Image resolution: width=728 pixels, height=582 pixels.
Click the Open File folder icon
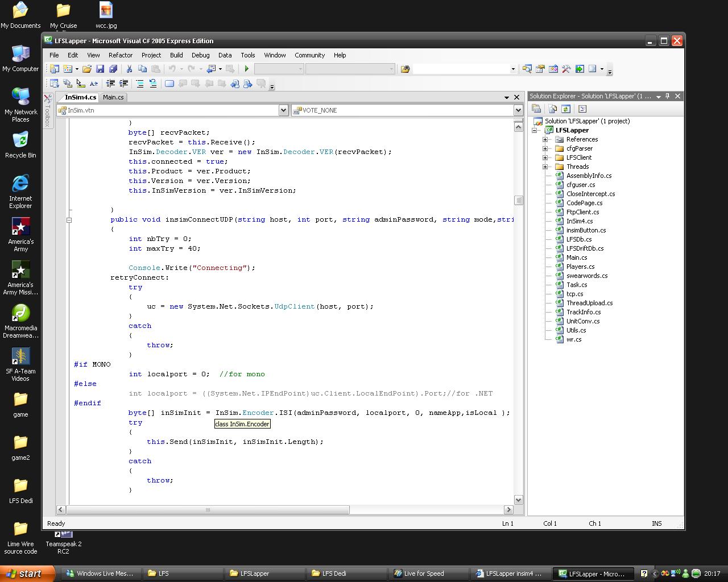point(86,69)
